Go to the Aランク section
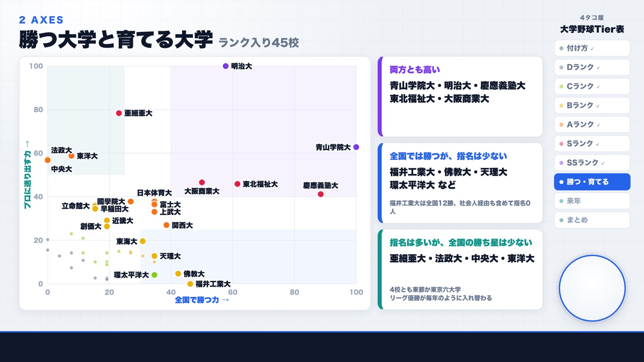Image resolution: width=644 pixels, height=362 pixels. (592, 125)
